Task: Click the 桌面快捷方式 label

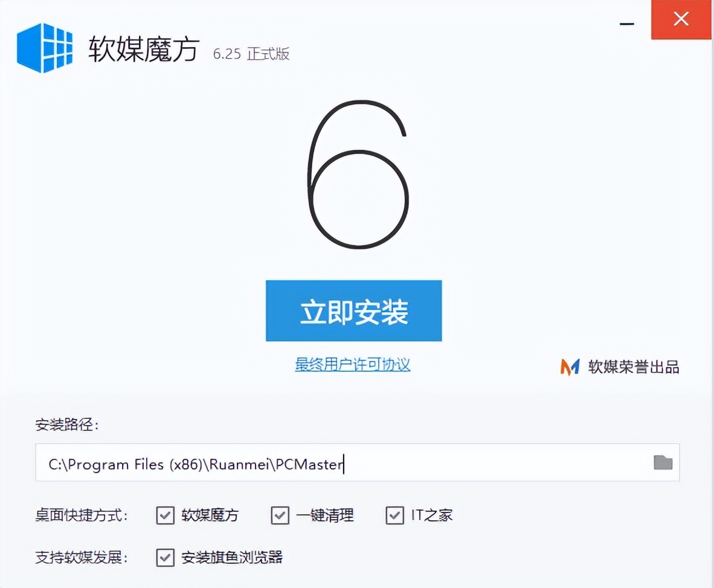Action: (x=82, y=516)
